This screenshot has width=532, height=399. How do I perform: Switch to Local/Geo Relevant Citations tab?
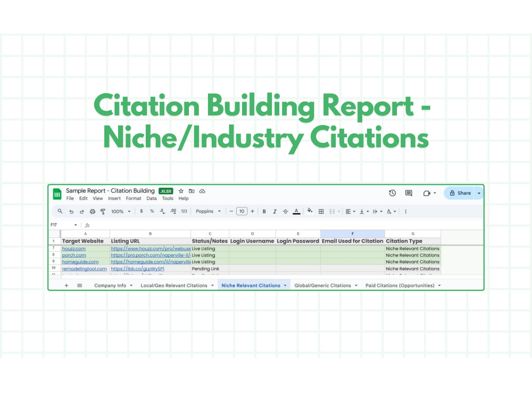pos(174,285)
